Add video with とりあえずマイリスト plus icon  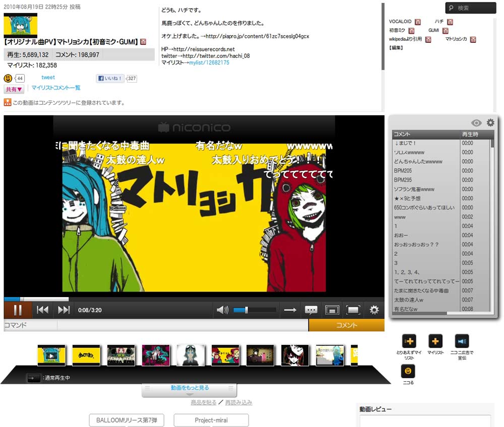pos(407,342)
